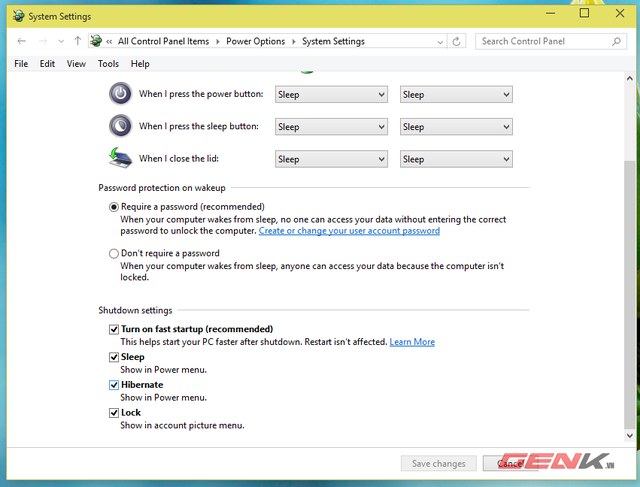The width and height of the screenshot is (640, 487).
Task: Open power button Plugged in dropdown
Action: point(456,94)
